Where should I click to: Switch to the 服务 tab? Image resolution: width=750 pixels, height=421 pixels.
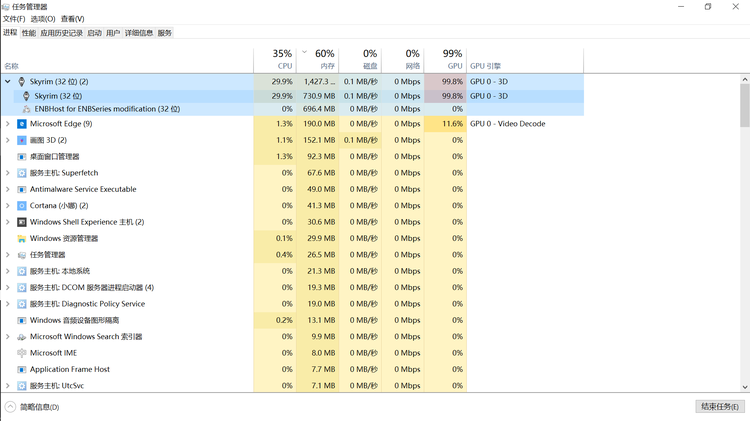(165, 33)
